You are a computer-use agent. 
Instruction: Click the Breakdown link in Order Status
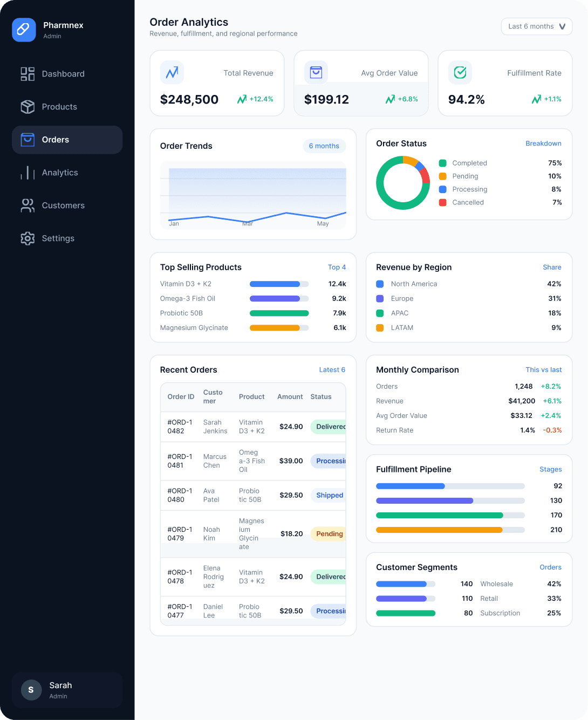[544, 143]
